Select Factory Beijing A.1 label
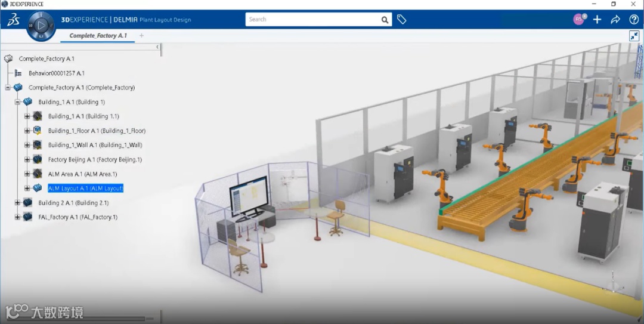The width and height of the screenshot is (644, 324). (x=95, y=159)
